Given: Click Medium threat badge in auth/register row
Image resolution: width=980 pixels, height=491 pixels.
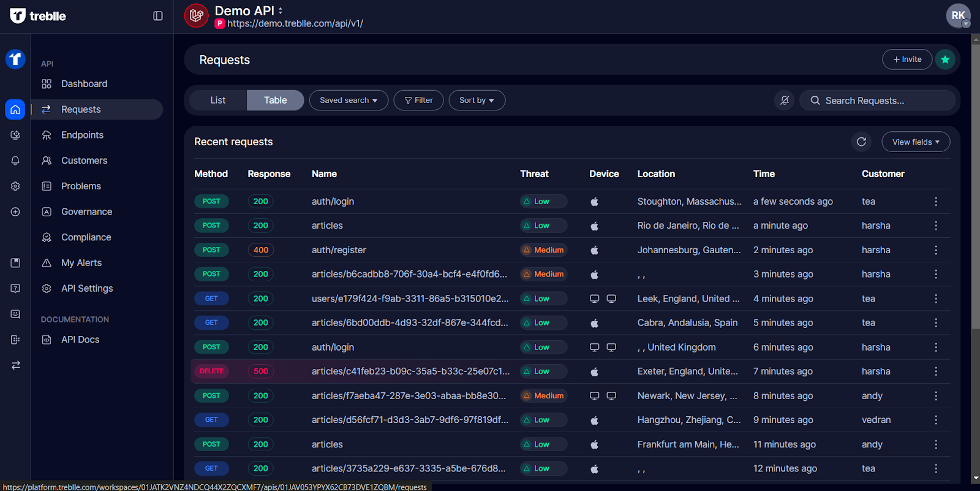Looking at the screenshot, I should click(543, 250).
